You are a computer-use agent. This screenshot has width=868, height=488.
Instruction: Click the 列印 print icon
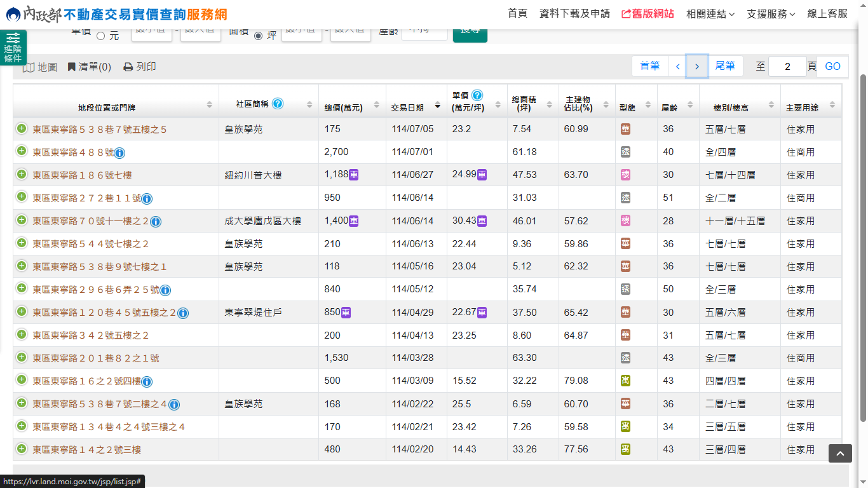[128, 67]
